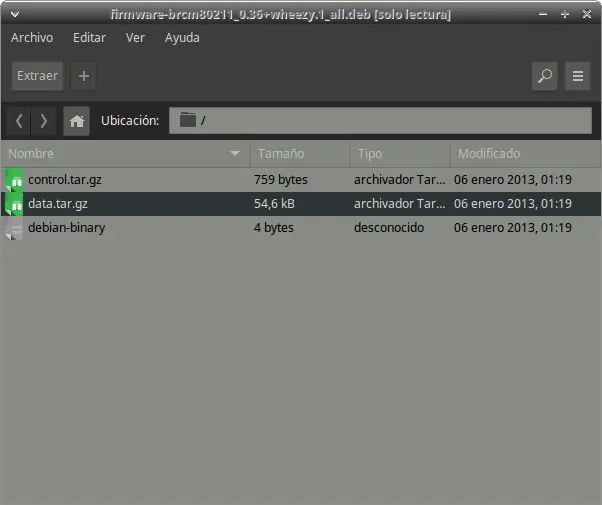Select the debian-binary file

(x=301, y=228)
